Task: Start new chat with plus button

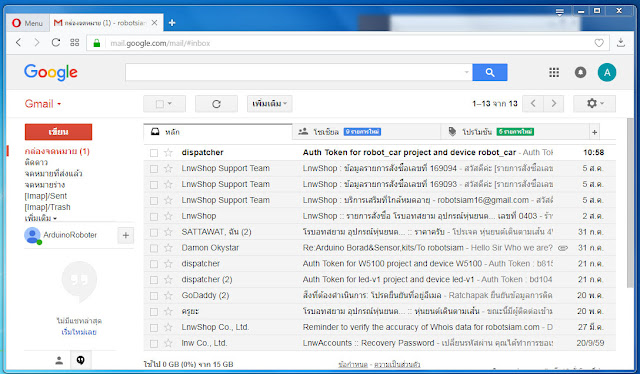Action: pos(126,235)
